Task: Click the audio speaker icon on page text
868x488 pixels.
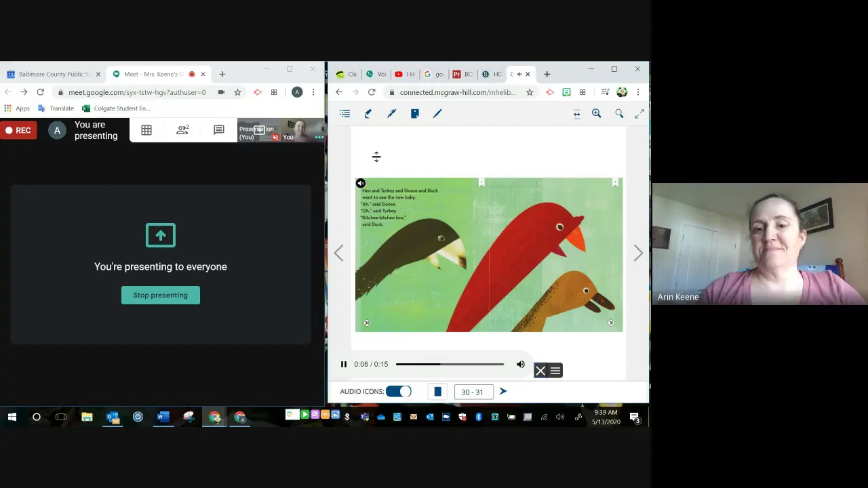Action: [361, 183]
